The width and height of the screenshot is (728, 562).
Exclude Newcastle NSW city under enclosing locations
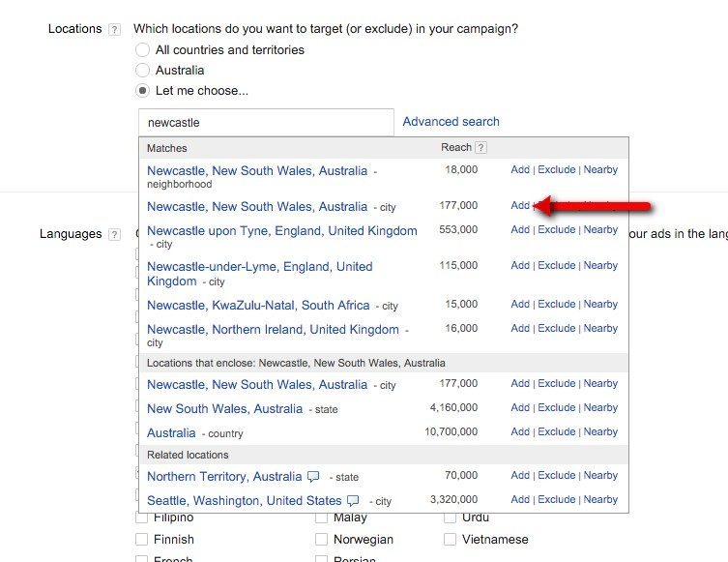pos(556,383)
